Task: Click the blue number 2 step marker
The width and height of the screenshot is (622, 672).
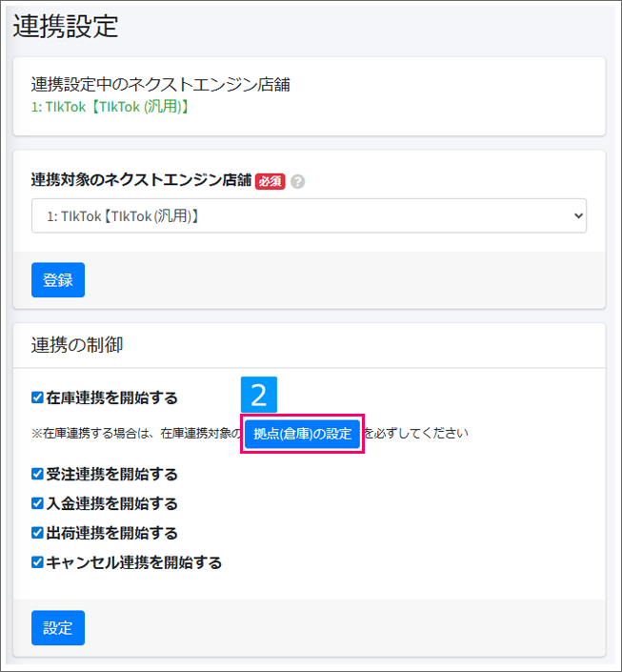Action: 259,395
